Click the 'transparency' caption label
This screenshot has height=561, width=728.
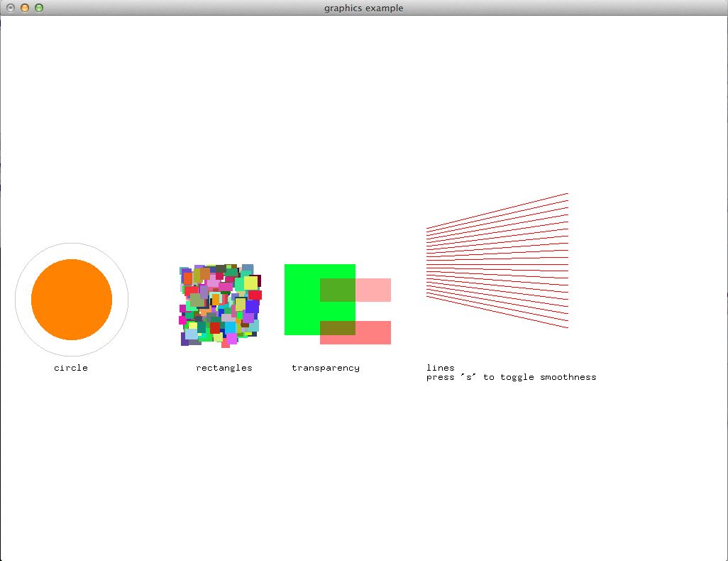(x=325, y=368)
